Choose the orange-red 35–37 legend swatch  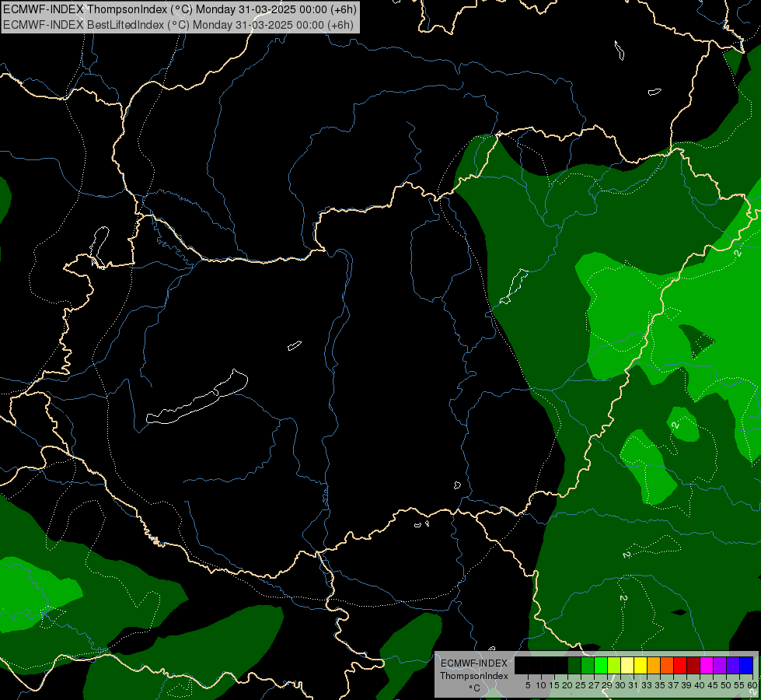click(667, 665)
